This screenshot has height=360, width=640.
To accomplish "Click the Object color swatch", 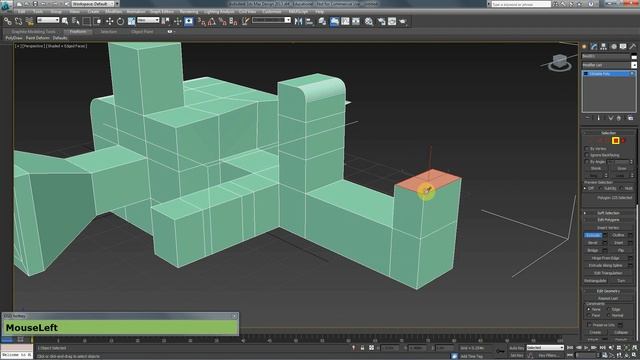I will [634, 56].
